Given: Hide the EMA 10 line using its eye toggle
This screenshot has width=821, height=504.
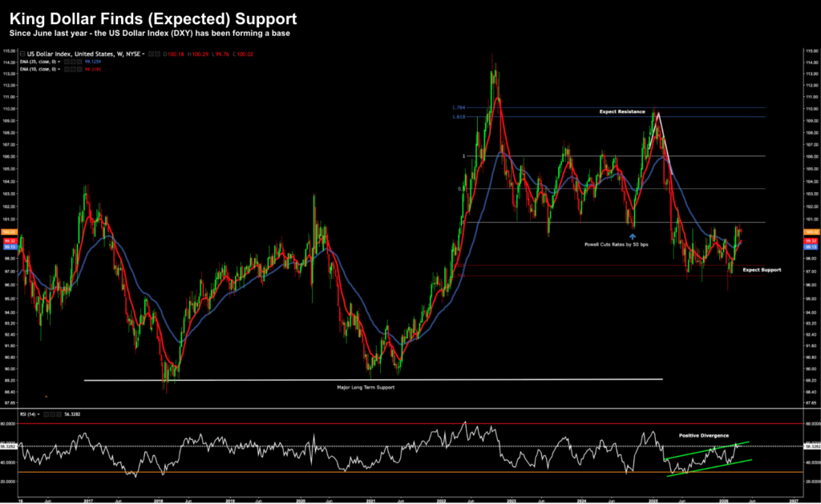Looking at the screenshot, I should tap(67, 69).
